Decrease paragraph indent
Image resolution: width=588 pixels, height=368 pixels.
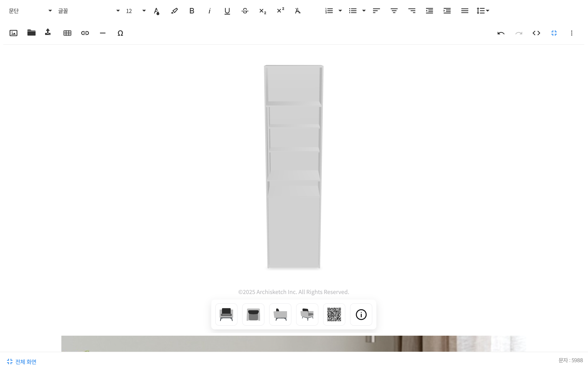coord(429,11)
